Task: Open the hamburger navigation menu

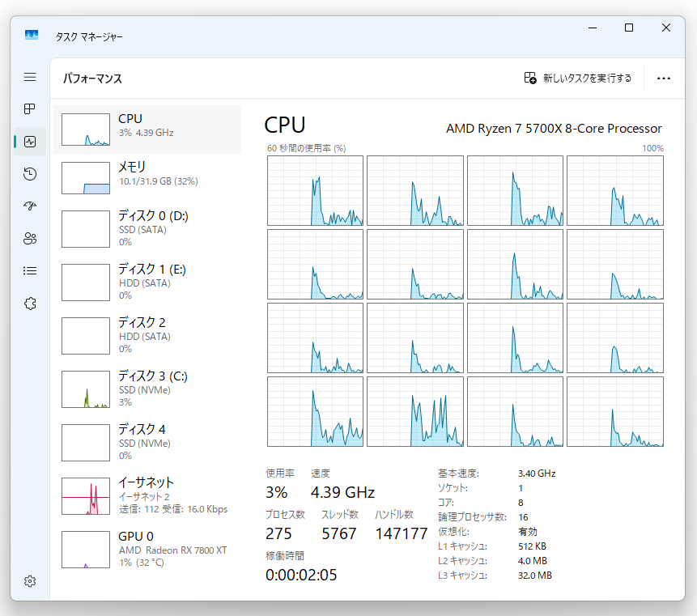Action: (30, 77)
